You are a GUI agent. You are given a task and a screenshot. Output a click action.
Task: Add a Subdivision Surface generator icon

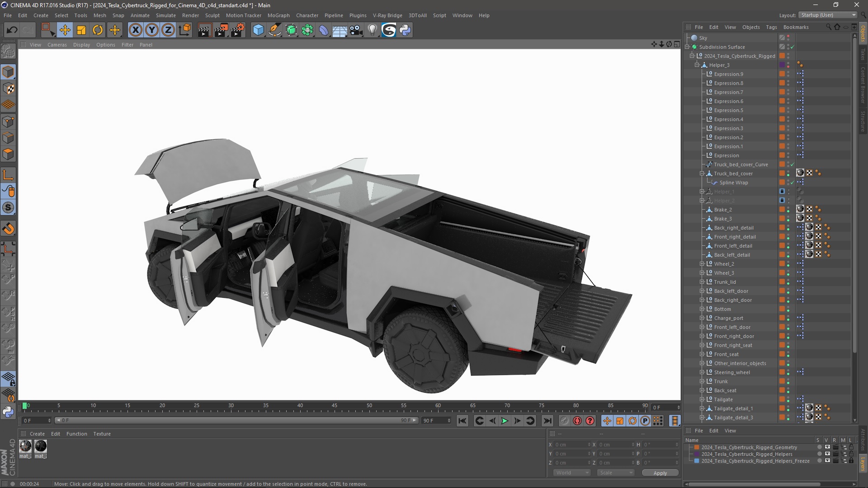291,30
